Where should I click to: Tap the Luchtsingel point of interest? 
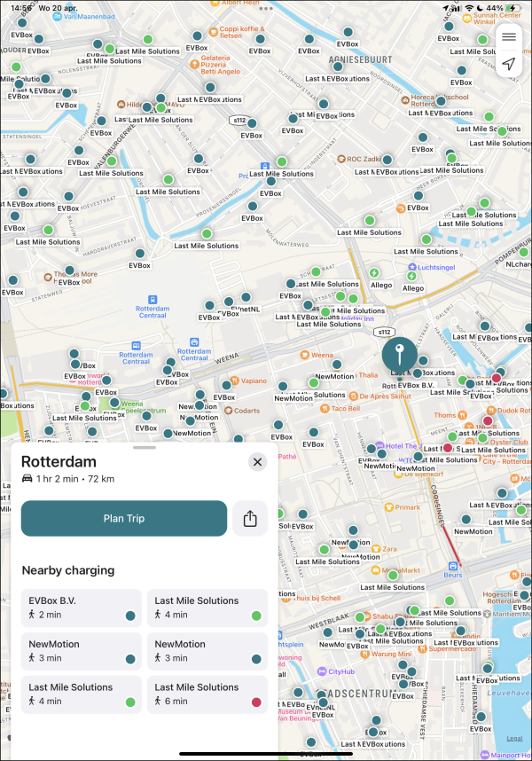click(x=412, y=267)
